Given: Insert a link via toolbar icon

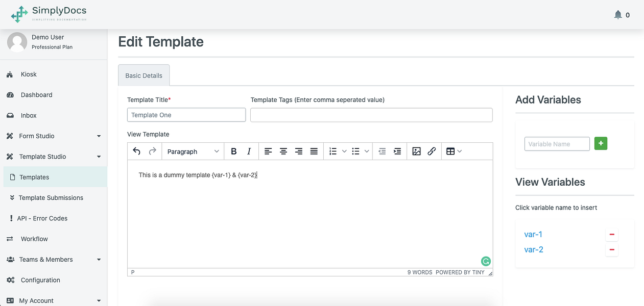Looking at the screenshot, I should pyautogui.click(x=432, y=151).
